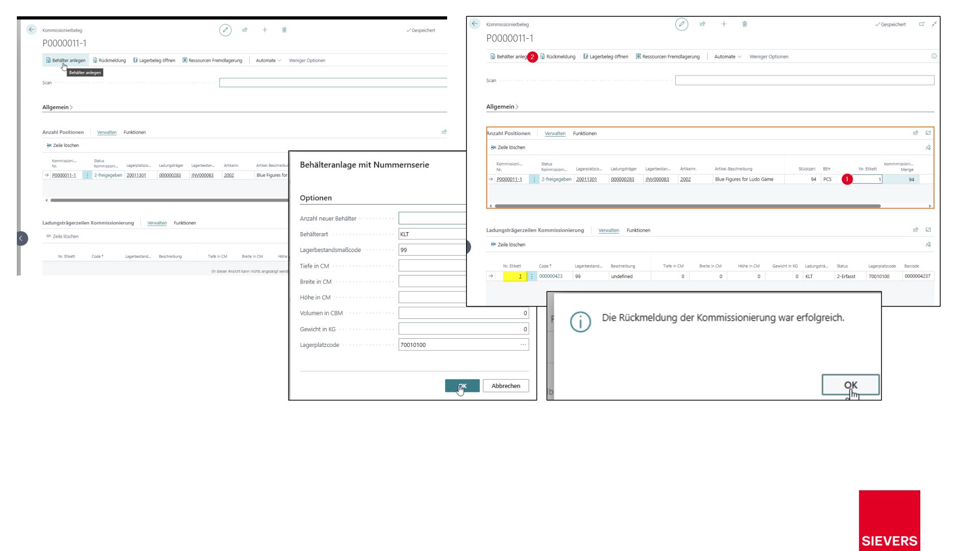Open row options dots for P0000011-1, left window

87,175
